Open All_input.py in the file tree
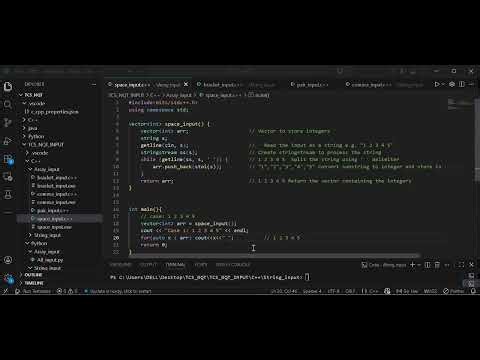The width and height of the screenshot is (480, 360). pyautogui.click(x=50, y=260)
